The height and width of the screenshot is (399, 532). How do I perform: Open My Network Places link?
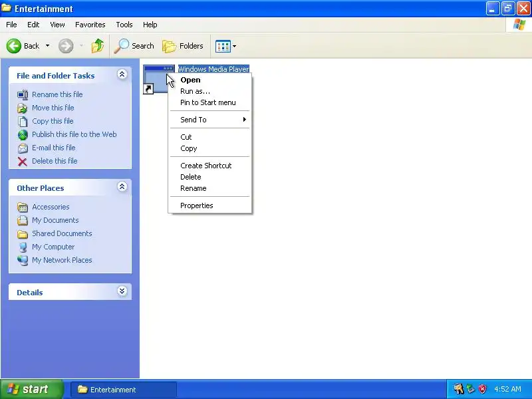pos(62,260)
